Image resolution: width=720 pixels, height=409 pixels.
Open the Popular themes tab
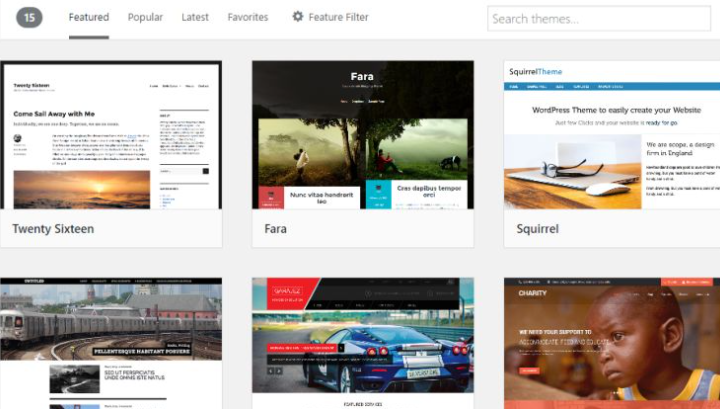click(147, 17)
